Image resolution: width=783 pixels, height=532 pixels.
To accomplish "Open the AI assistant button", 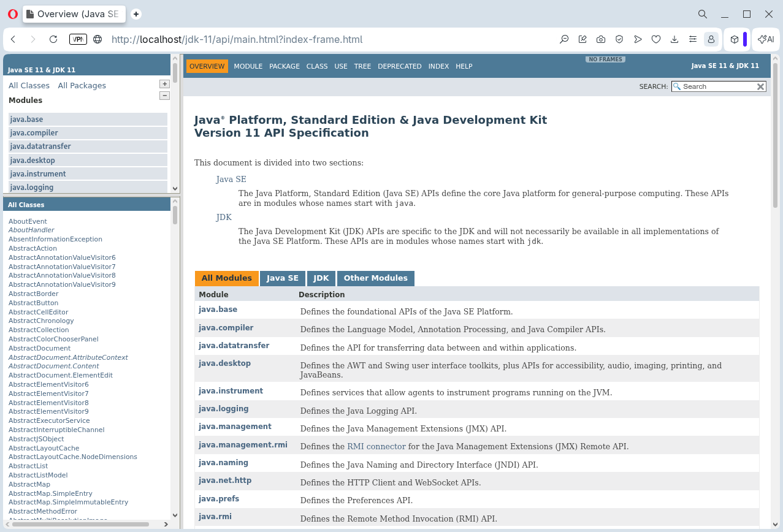I will (x=766, y=39).
